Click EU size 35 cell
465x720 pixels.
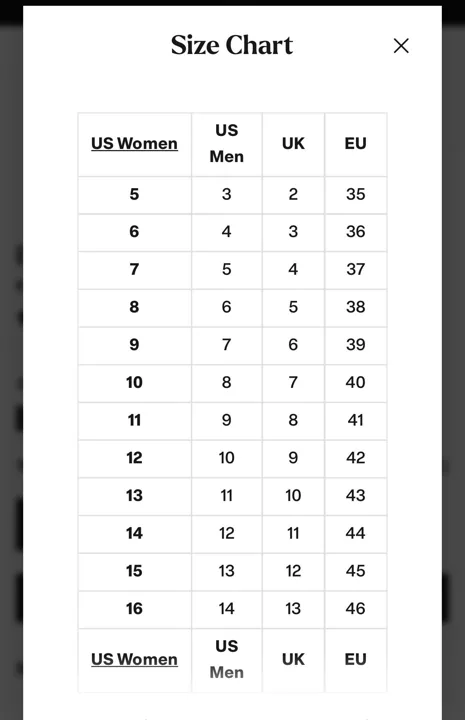pyautogui.click(x=356, y=195)
